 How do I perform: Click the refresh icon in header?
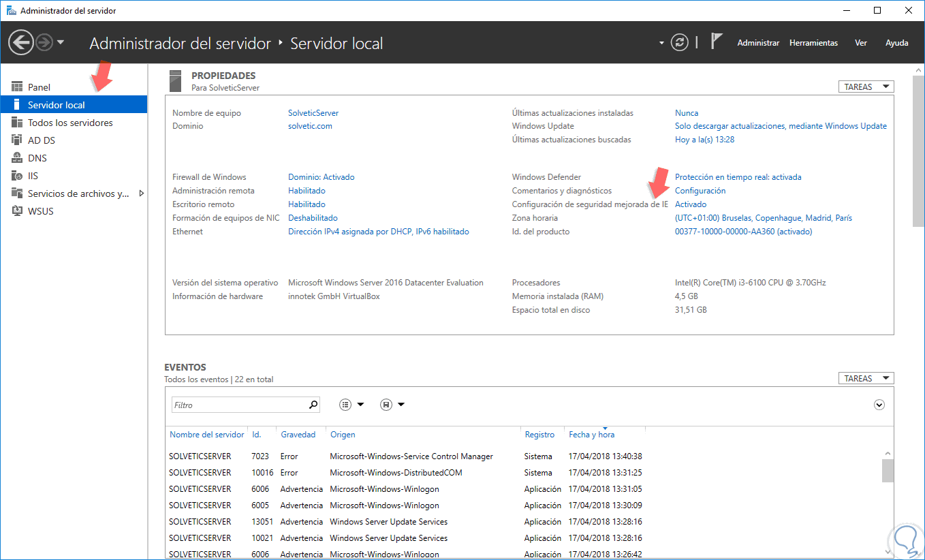click(679, 43)
